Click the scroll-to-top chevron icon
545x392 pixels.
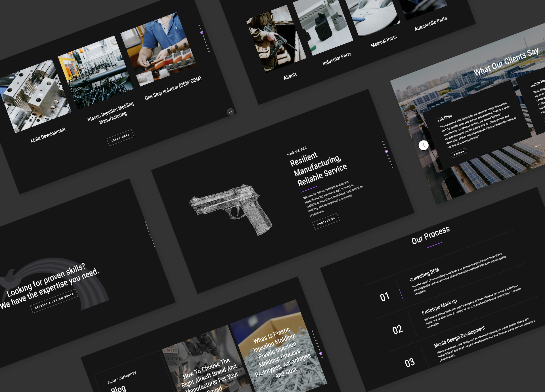coord(230,112)
